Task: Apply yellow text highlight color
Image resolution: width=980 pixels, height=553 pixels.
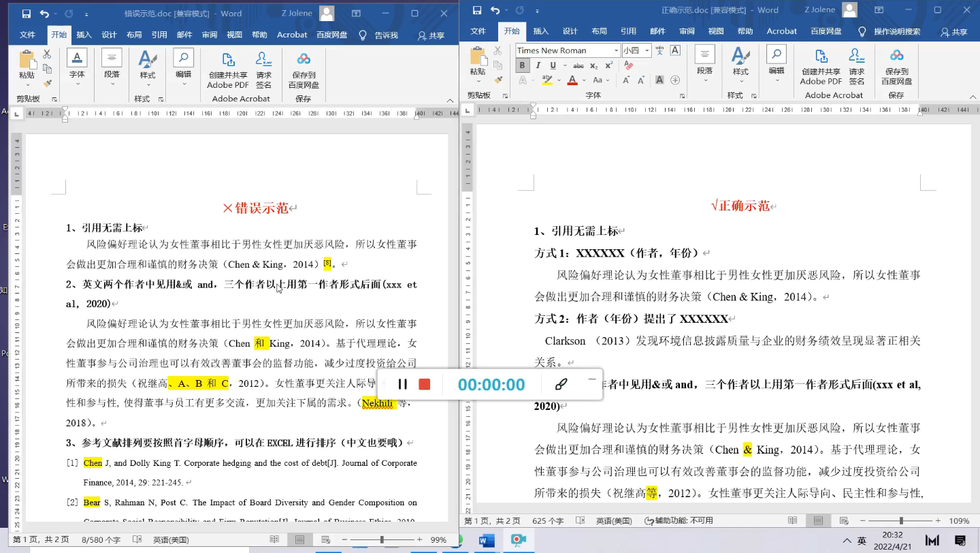Action: (x=547, y=80)
